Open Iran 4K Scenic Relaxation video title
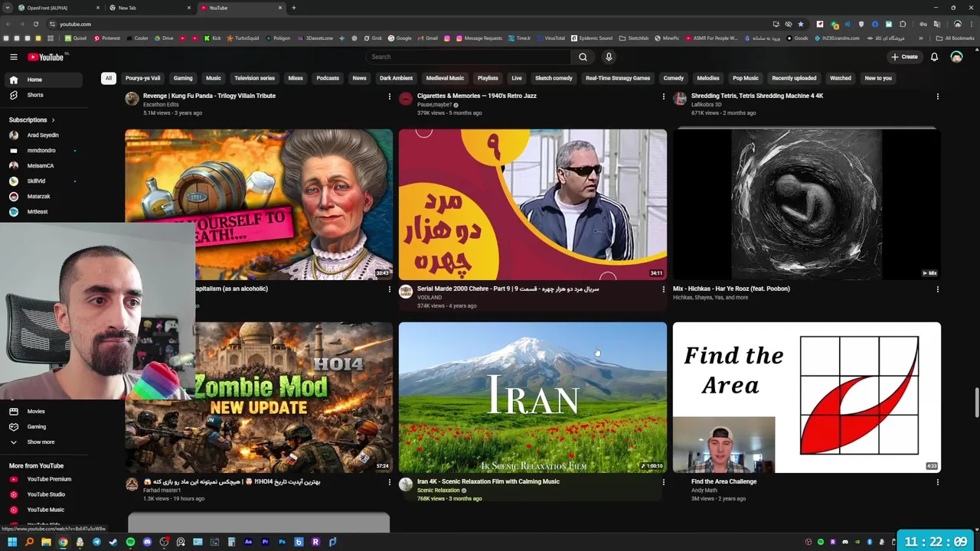This screenshot has height=551, width=980. [488, 482]
